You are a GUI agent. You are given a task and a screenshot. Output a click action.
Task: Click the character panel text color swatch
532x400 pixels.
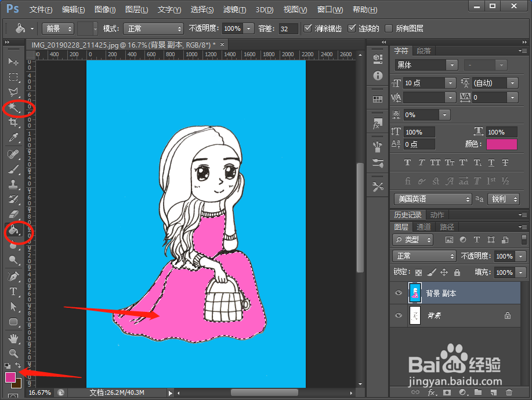(x=502, y=144)
